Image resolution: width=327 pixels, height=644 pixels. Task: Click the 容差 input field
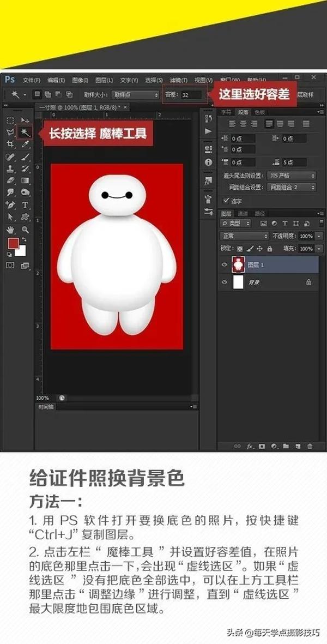[x=192, y=94]
